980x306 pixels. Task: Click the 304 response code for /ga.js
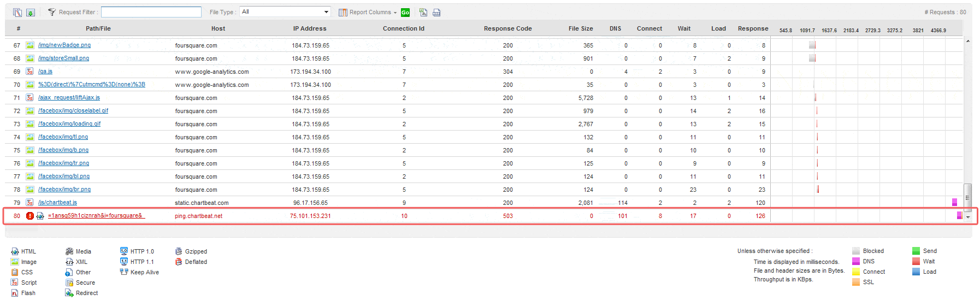coord(508,72)
